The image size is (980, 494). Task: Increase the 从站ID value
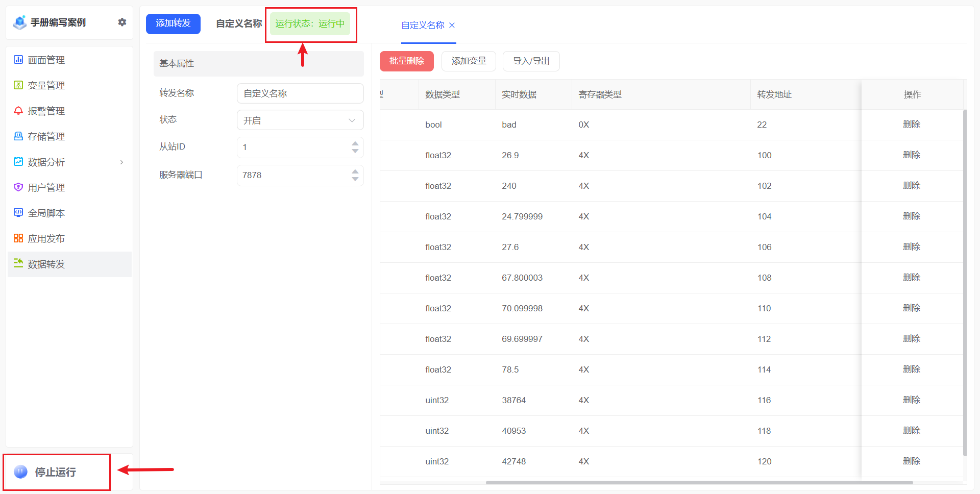point(355,144)
